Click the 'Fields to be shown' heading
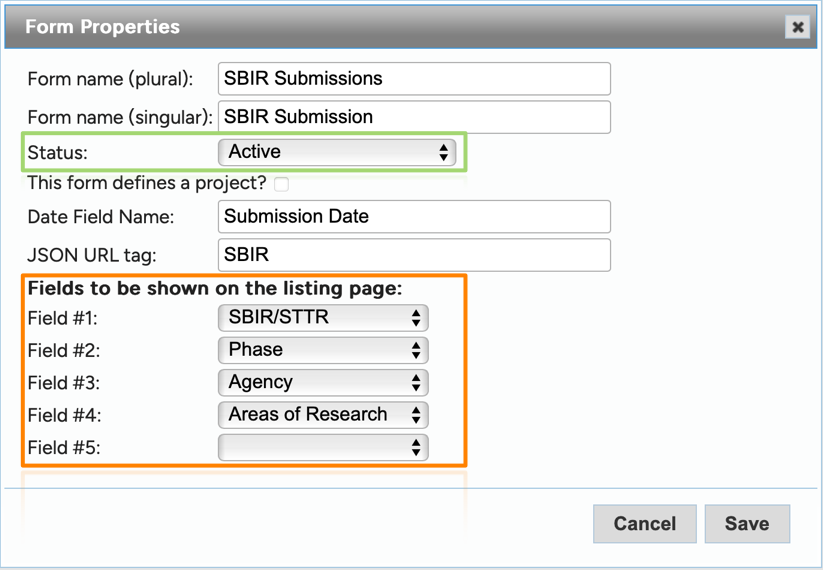The height and width of the screenshot is (570, 823). click(x=214, y=289)
